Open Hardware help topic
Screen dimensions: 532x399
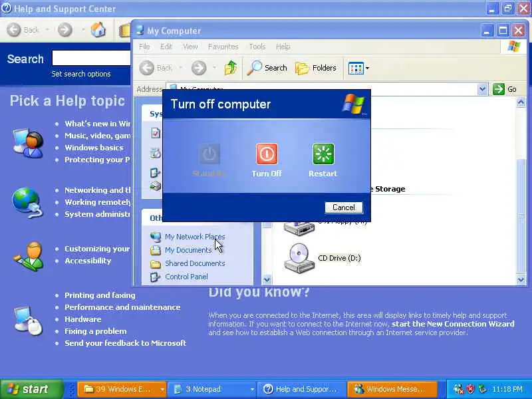[x=82, y=319]
